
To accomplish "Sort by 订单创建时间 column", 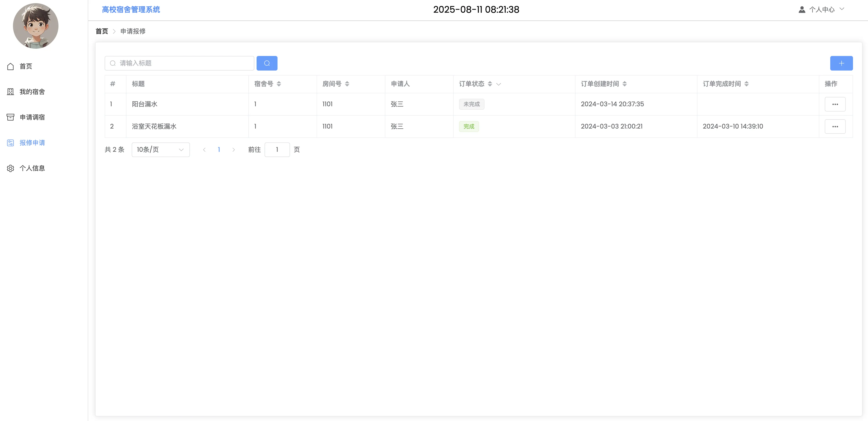I will pyautogui.click(x=624, y=84).
